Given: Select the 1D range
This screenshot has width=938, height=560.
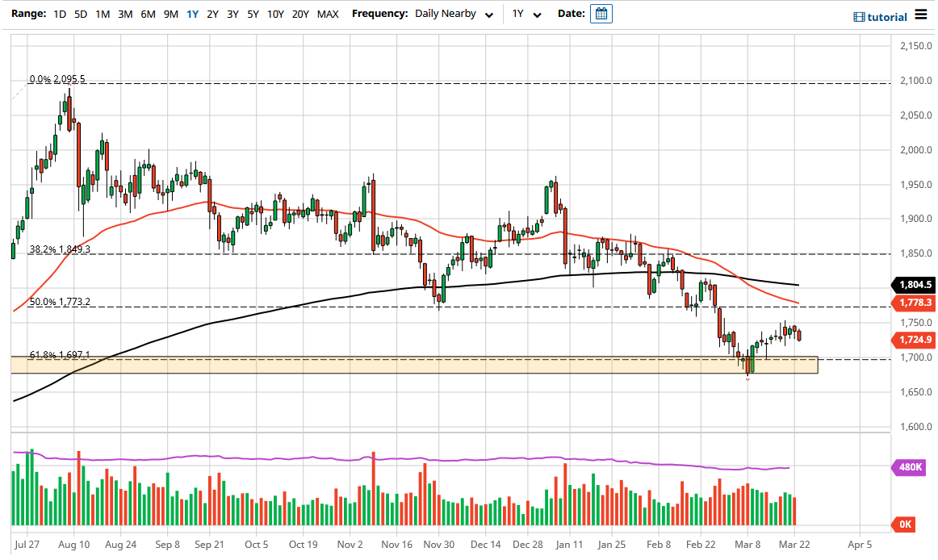Looking at the screenshot, I should coord(60,14).
